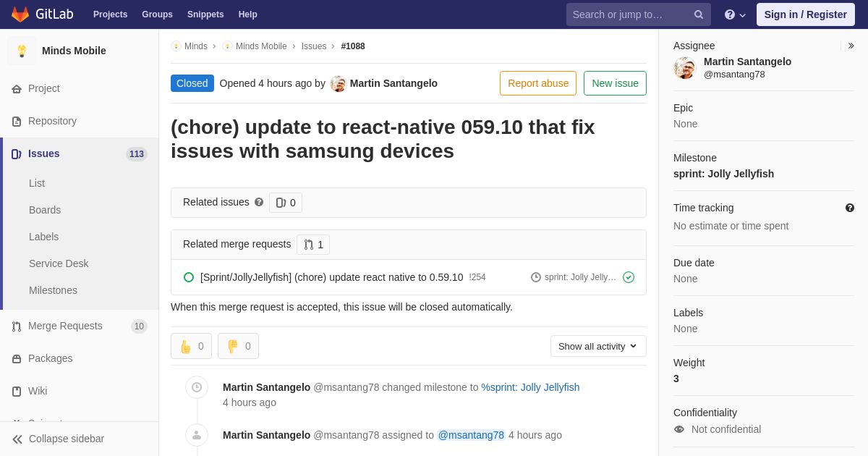The image size is (868, 456).
Task: Click Issues breadcrumb link
Action: click(x=314, y=46)
